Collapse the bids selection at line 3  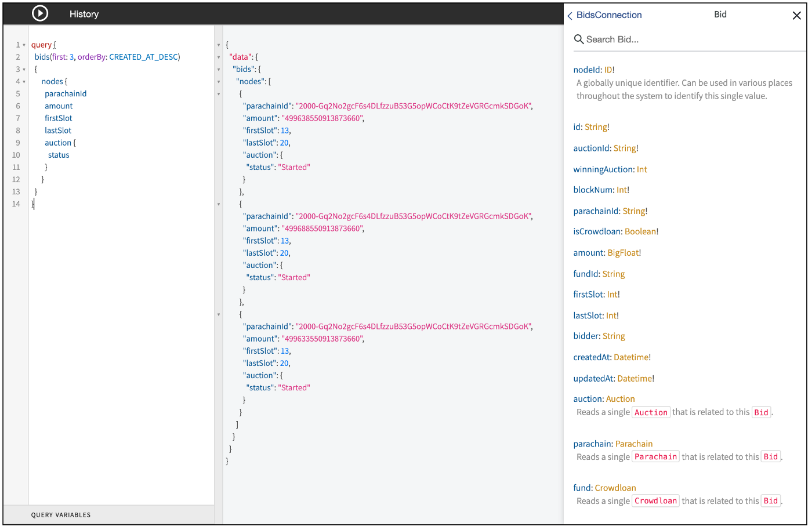(24, 70)
